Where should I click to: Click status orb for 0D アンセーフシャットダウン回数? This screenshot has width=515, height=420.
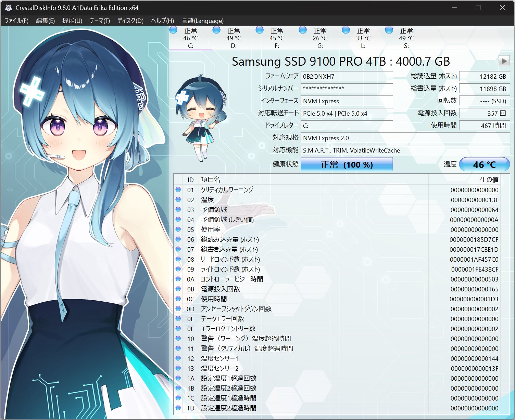click(x=178, y=309)
